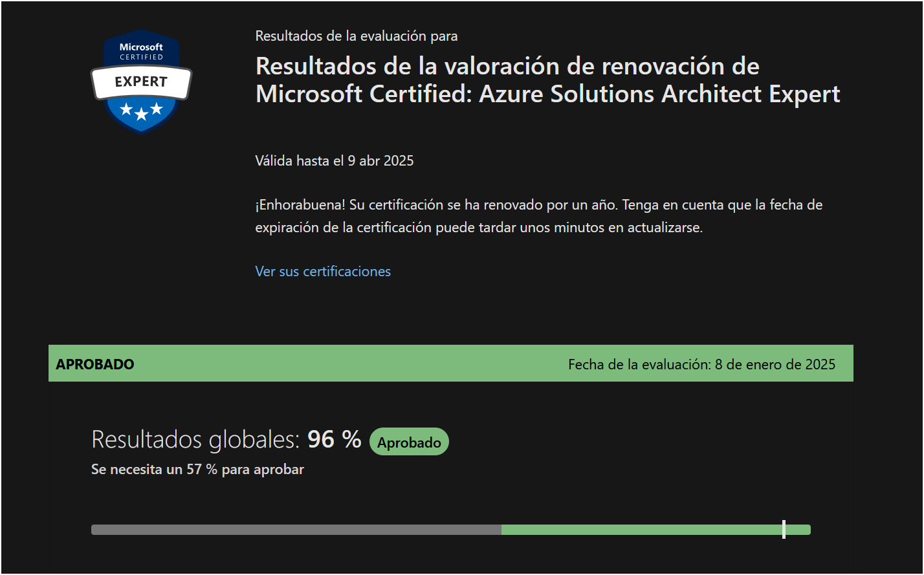Open the 'Ver sus certificaciones' link

coord(323,272)
